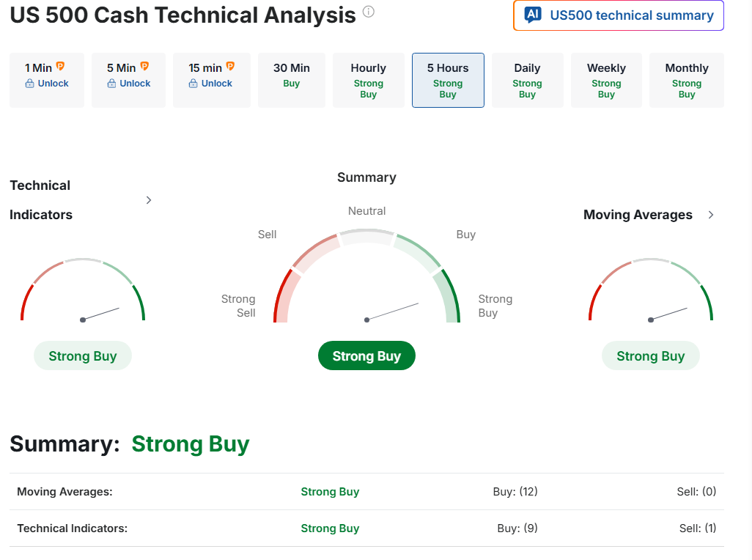Click the premium badge on 1 Min tab
Viewport: 752px width, 560px height.
[61, 67]
